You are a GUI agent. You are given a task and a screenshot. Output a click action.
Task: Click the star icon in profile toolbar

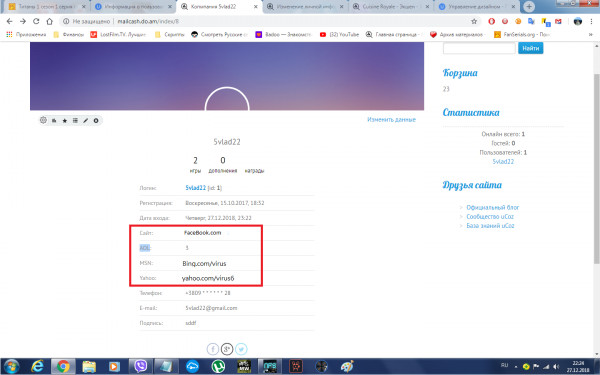point(65,121)
